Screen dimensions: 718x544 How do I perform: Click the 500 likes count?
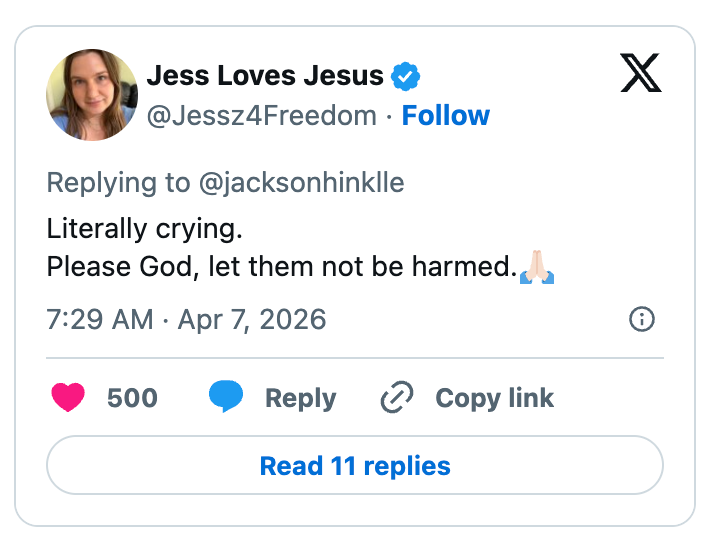[132, 398]
